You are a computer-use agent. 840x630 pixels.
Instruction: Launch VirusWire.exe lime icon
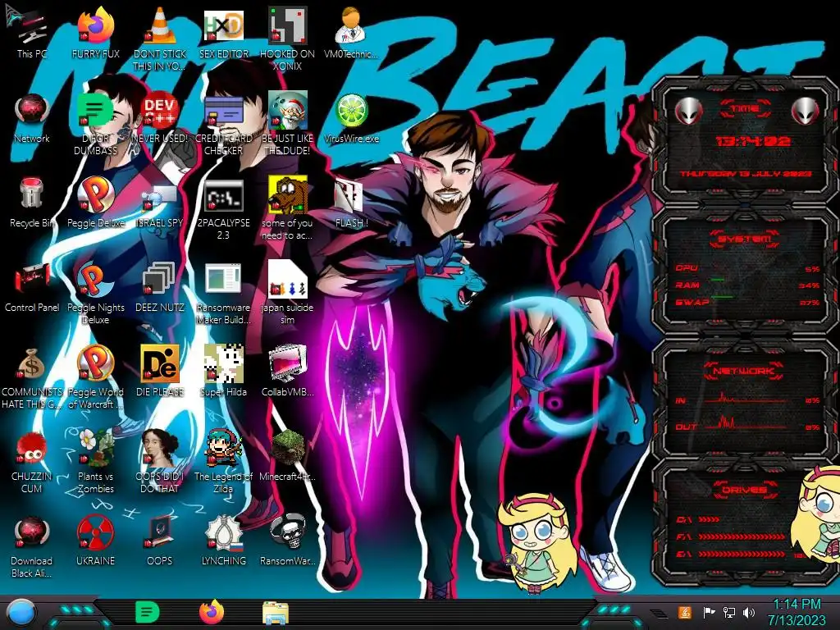[x=351, y=112]
